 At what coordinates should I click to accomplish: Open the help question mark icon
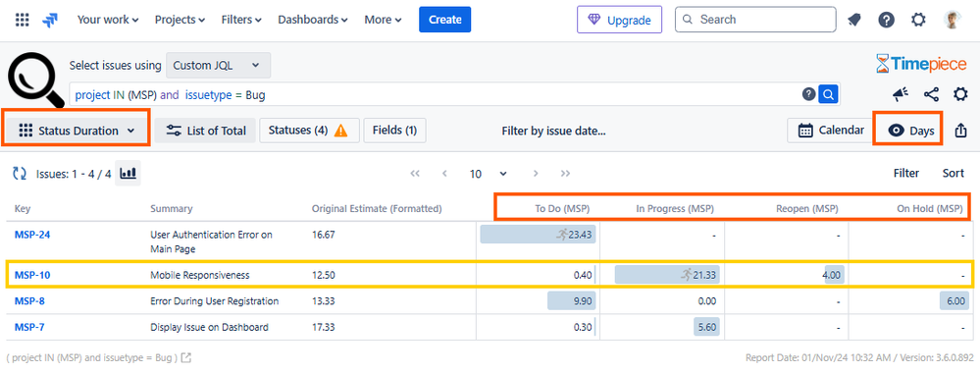tap(886, 20)
